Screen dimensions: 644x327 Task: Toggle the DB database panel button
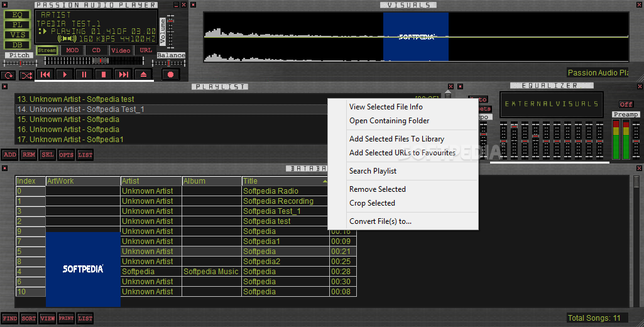17,45
